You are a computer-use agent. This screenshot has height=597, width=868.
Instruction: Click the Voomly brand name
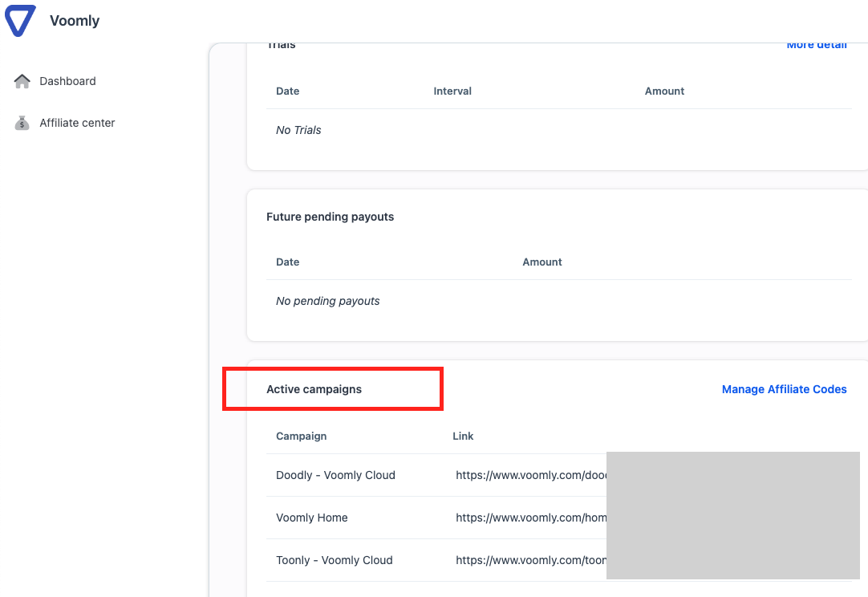(x=75, y=21)
